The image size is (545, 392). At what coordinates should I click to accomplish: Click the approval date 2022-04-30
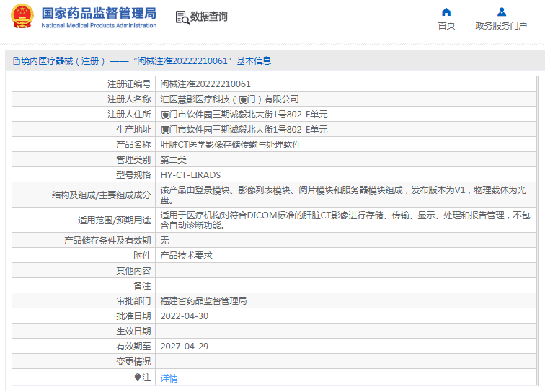tap(185, 316)
